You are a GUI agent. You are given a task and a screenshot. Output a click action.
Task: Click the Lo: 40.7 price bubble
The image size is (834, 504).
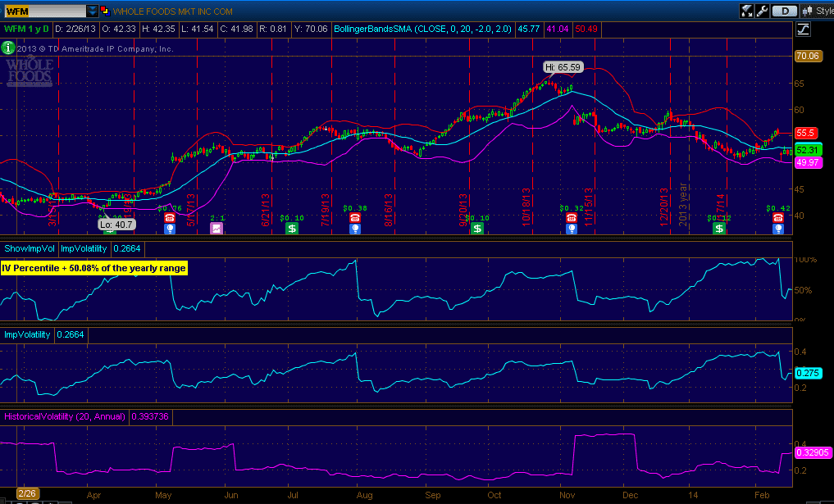(116, 225)
